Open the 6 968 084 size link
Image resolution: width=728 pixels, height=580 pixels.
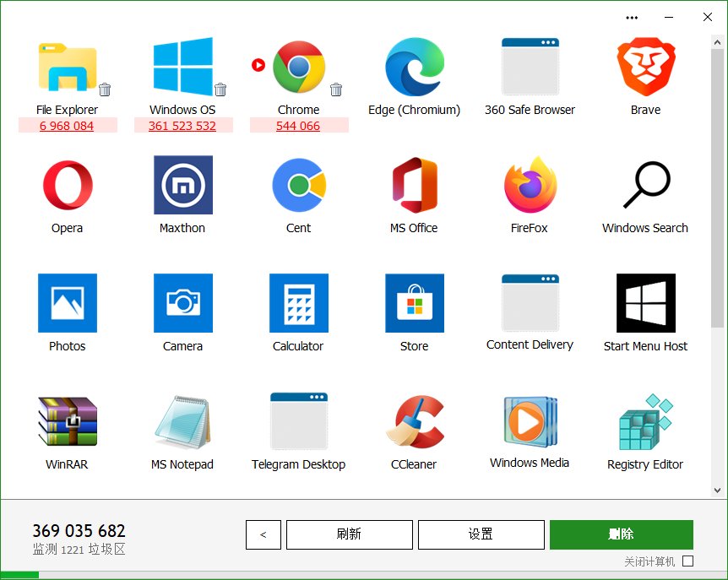point(67,126)
